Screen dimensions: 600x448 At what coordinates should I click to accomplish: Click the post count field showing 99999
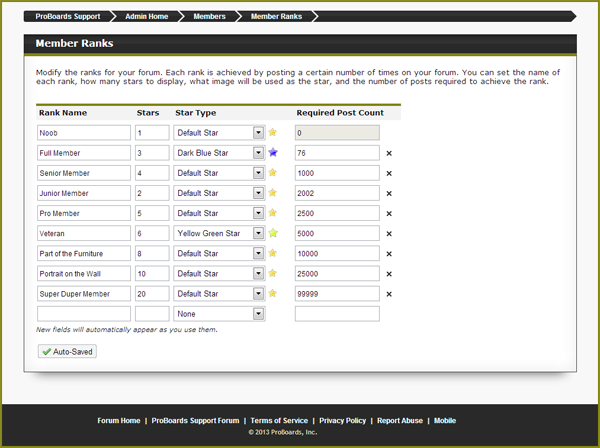[337, 294]
